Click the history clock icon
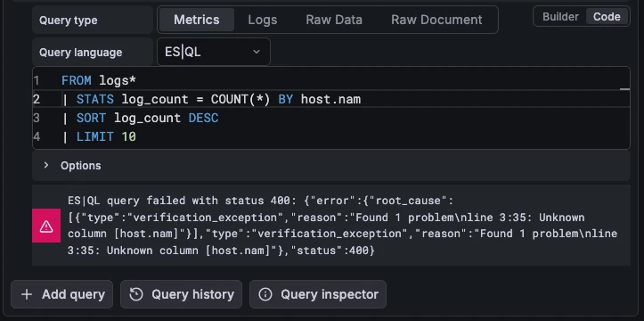Image resolution: width=644 pixels, height=321 pixels. (136, 294)
